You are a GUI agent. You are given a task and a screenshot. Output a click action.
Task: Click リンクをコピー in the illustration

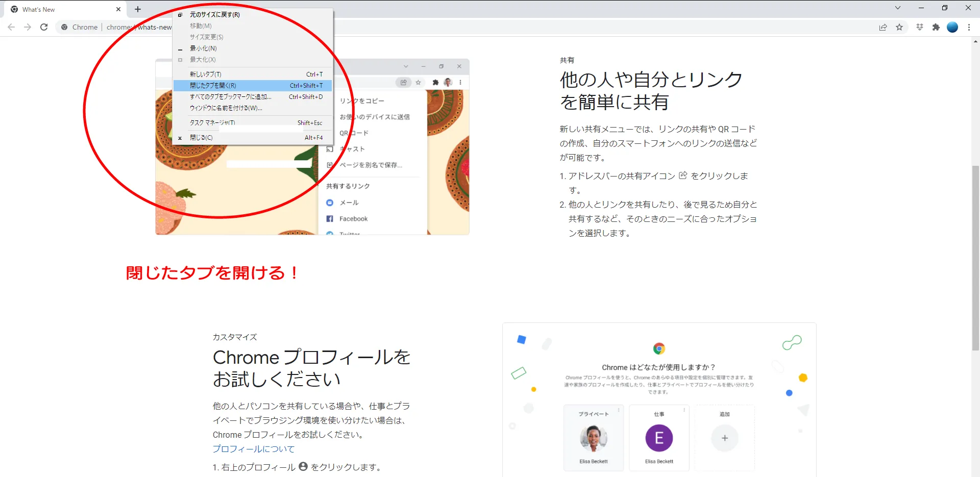[x=362, y=101]
